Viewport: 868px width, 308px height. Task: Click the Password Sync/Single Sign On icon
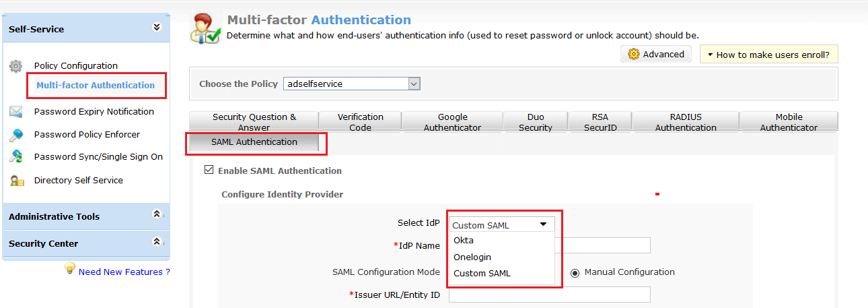[x=15, y=157]
